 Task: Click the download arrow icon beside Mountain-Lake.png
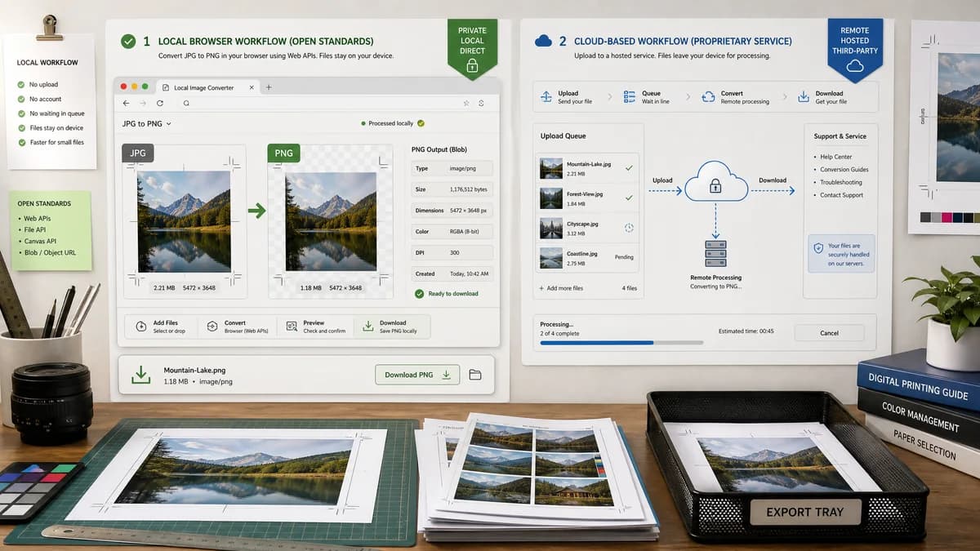point(141,375)
